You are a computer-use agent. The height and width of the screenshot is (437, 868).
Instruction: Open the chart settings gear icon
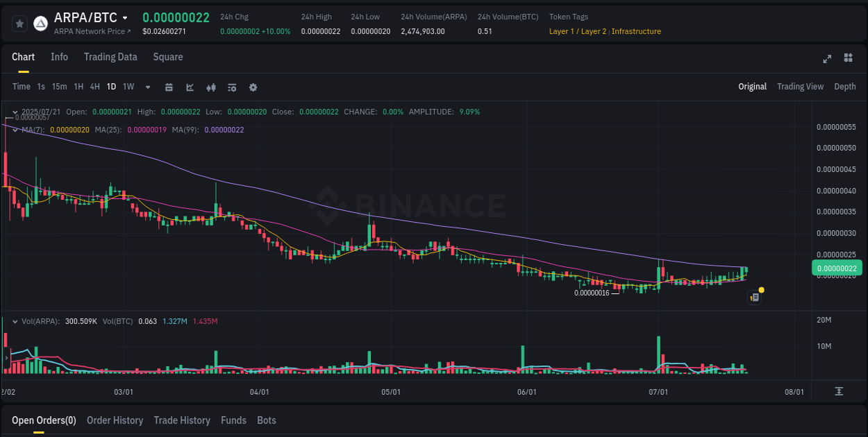tap(253, 87)
